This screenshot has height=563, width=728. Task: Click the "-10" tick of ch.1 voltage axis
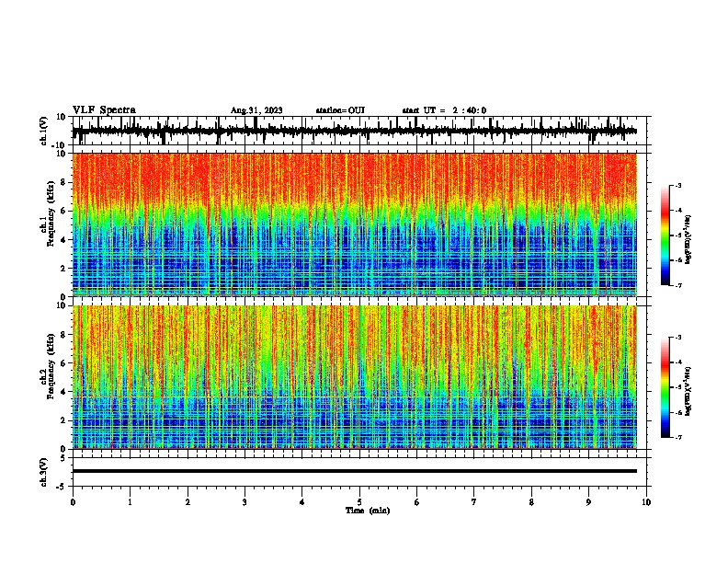click(x=59, y=146)
